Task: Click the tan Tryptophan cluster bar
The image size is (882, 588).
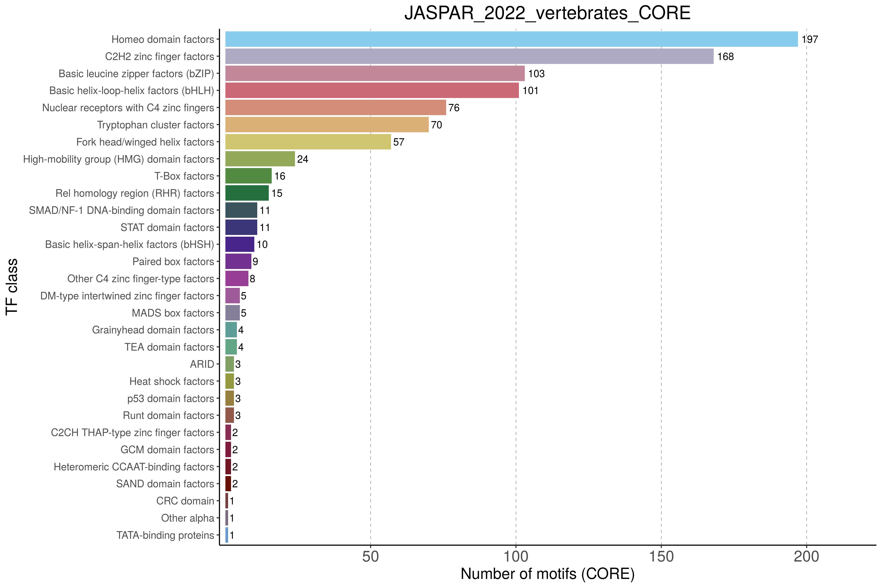Action: click(x=327, y=124)
